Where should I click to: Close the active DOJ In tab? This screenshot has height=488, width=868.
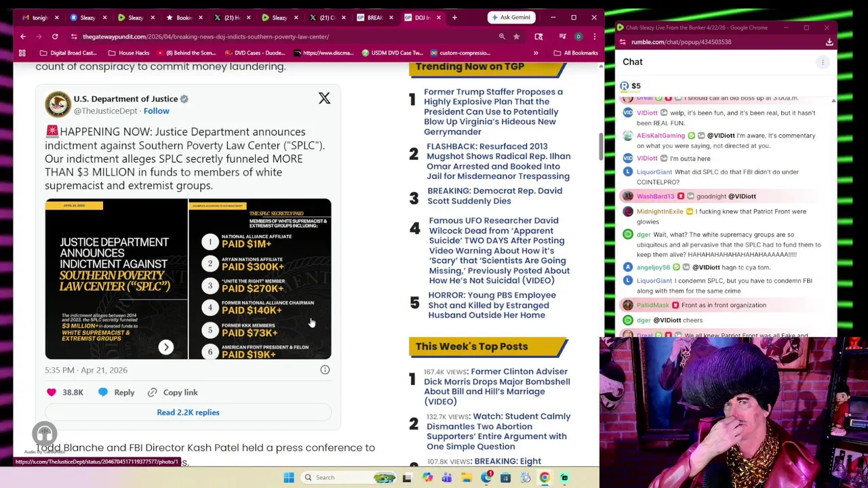(439, 18)
